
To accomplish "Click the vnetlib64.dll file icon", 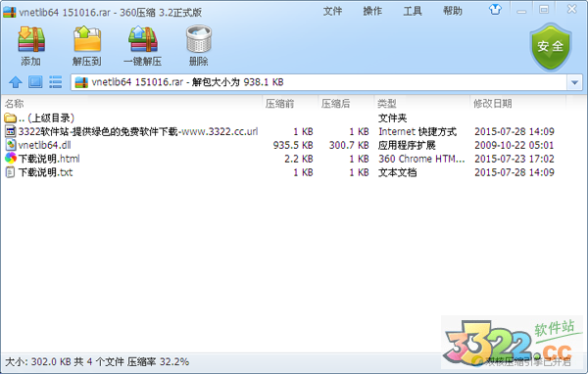I will (11, 145).
